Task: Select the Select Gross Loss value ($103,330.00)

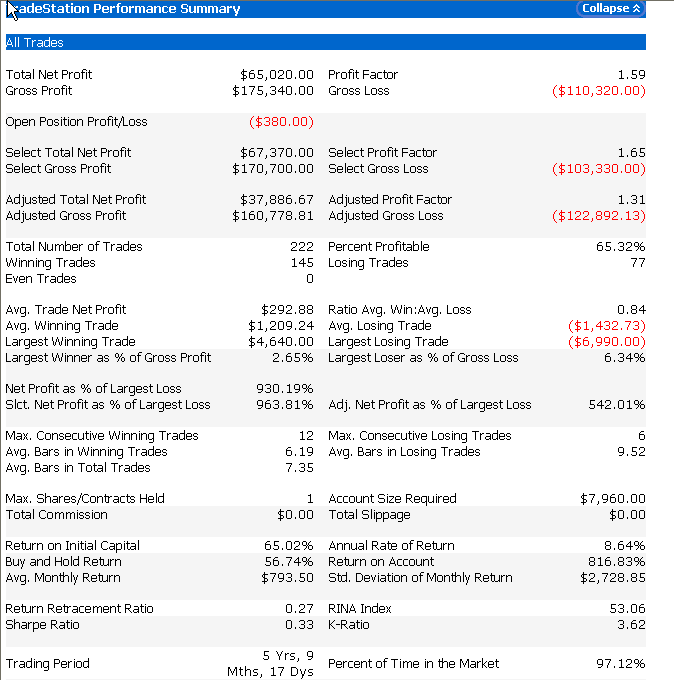Action: point(599,169)
